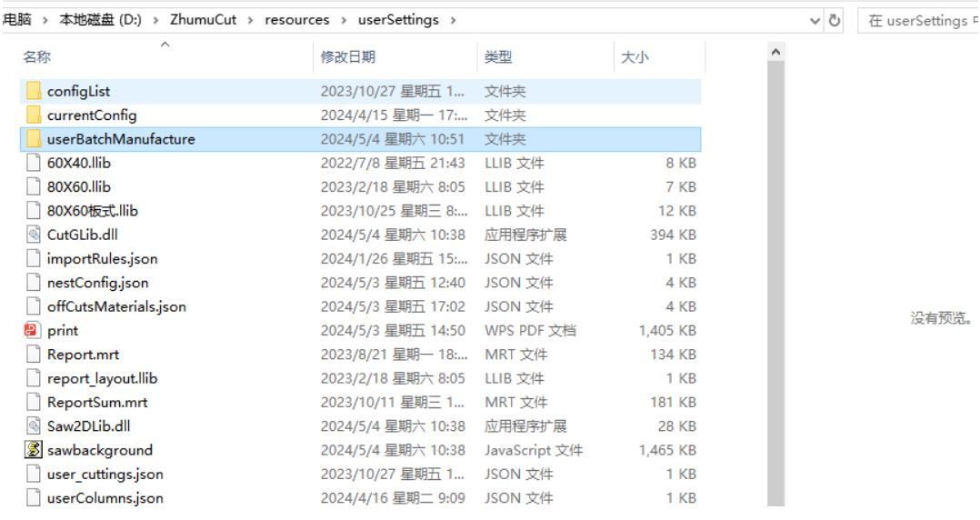Select the userColumns.json file name

tap(105, 498)
